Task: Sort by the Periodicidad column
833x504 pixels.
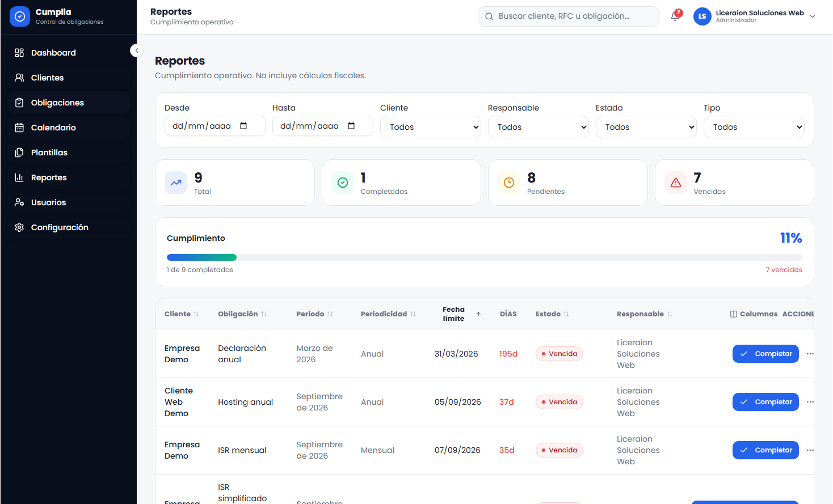Action: coord(388,314)
